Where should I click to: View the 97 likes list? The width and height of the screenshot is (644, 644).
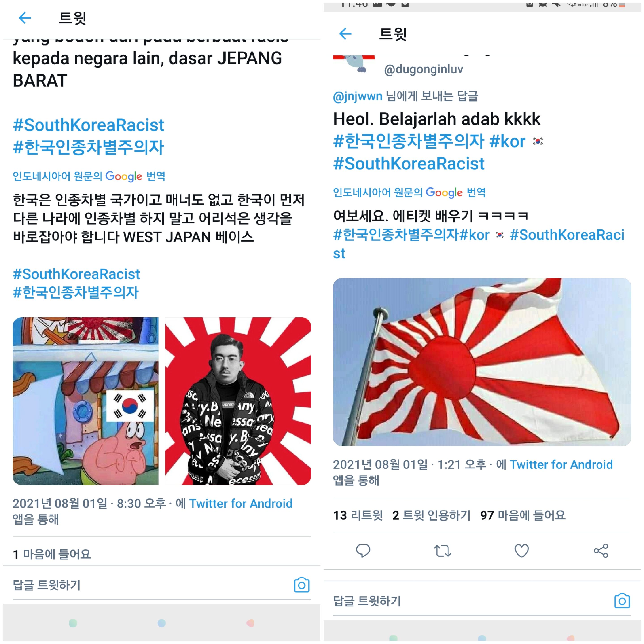point(523,515)
